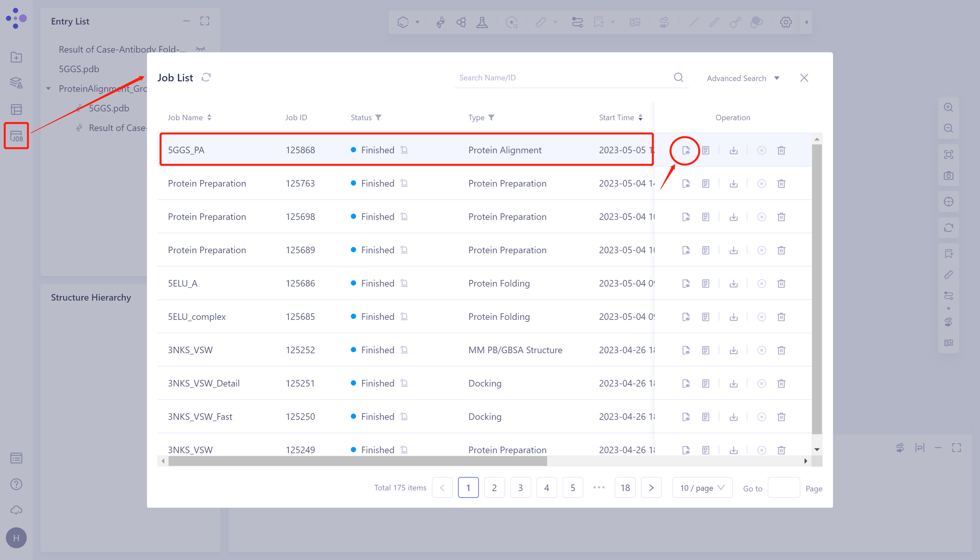Jump to page 18 of job list
The width and height of the screenshot is (980, 560).
(625, 488)
